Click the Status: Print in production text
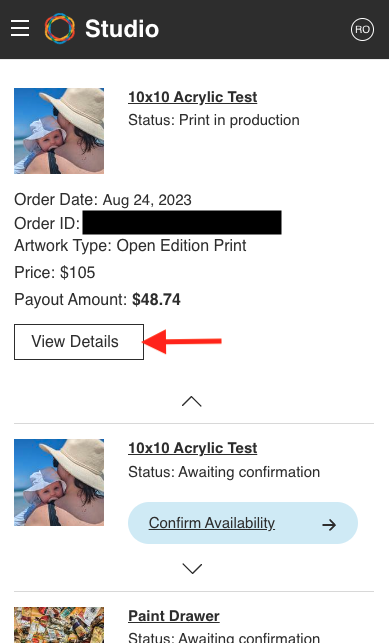 [214, 120]
